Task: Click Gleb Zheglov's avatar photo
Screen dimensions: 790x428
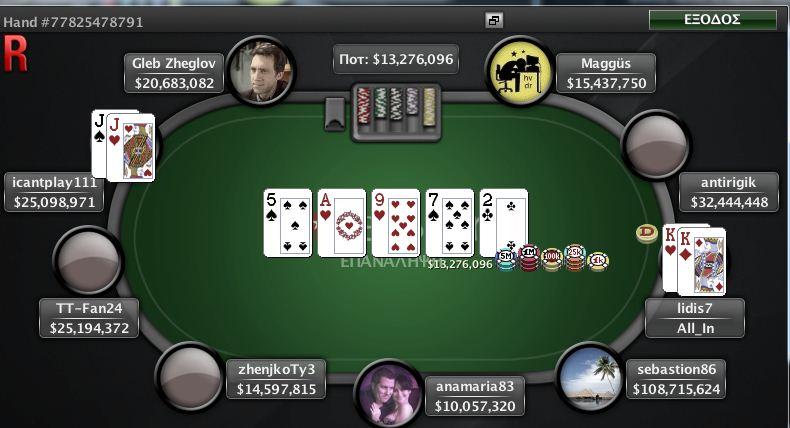Action: 260,71
